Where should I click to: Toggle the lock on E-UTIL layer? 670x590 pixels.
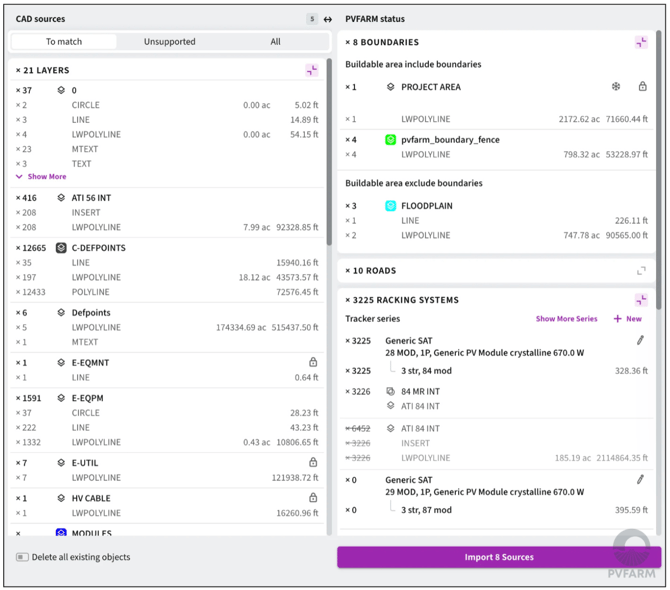click(313, 462)
